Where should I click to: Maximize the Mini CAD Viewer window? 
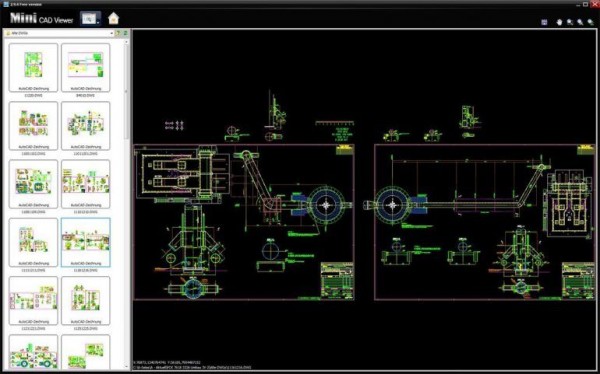tap(585, 4)
